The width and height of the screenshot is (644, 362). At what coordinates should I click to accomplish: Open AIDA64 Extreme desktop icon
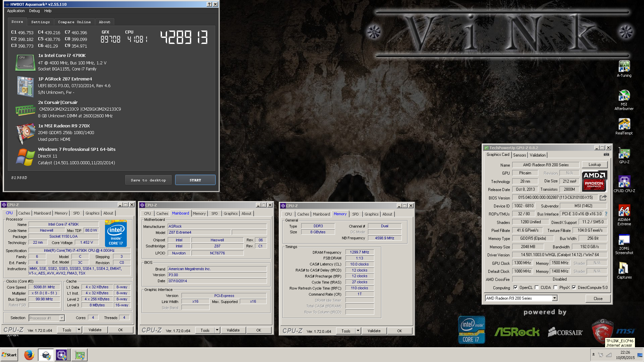624,215
